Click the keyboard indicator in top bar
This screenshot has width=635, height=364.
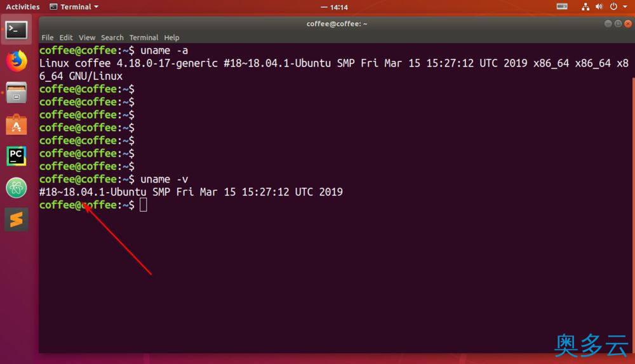click(562, 6)
